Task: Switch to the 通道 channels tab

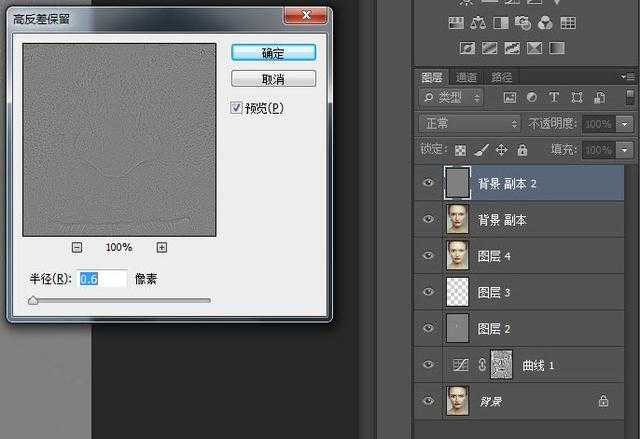Action: (466, 77)
